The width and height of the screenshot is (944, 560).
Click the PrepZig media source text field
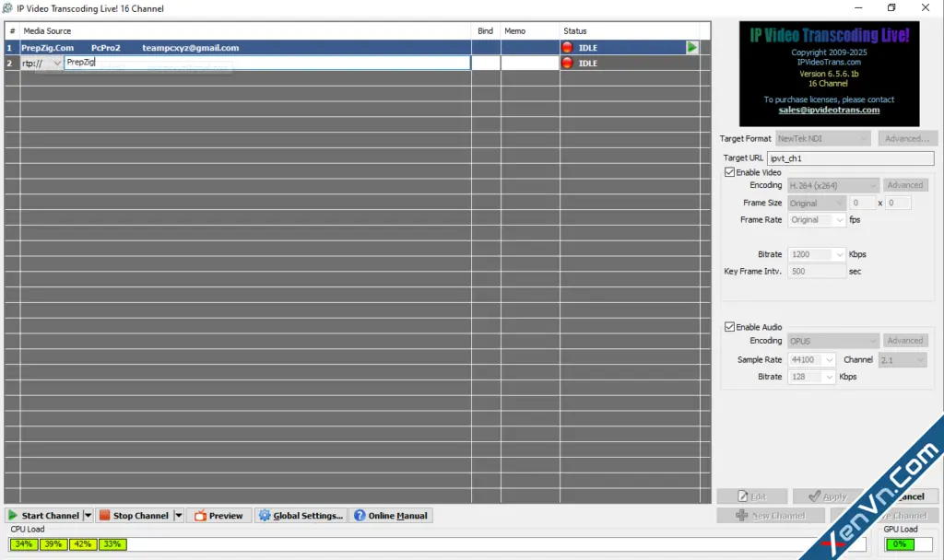(x=266, y=63)
